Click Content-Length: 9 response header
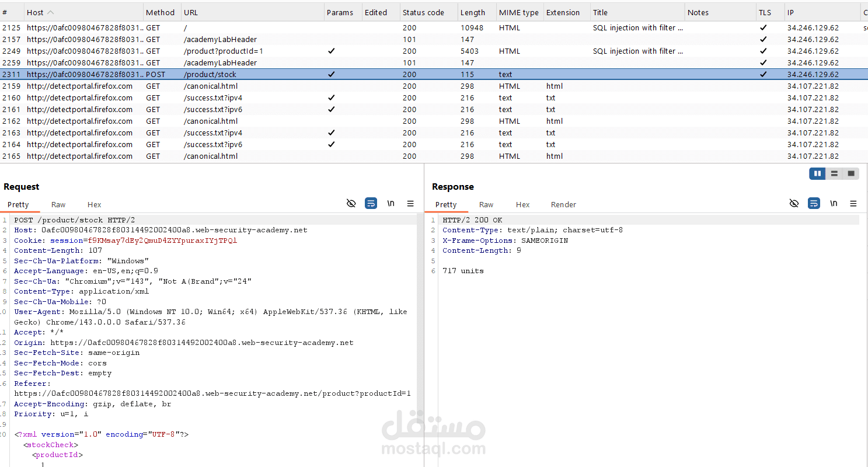This screenshot has width=868, height=467. [482, 250]
